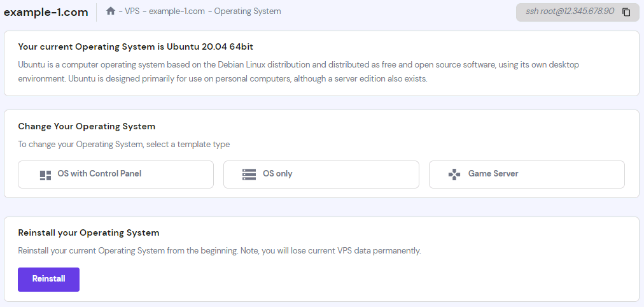This screenshot has width=644, height=307.
Task: Click the server stack icon beside OS only
Action: point(249,175)
